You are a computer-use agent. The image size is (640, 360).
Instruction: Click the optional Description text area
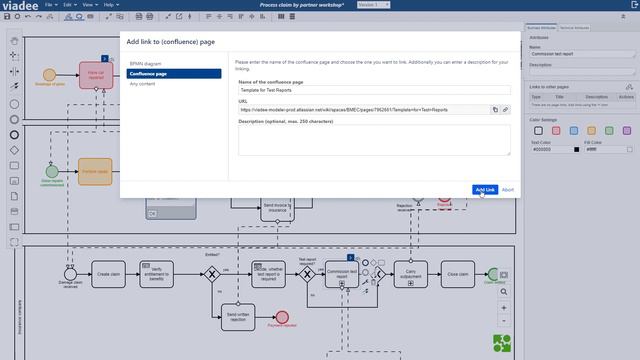374,140
